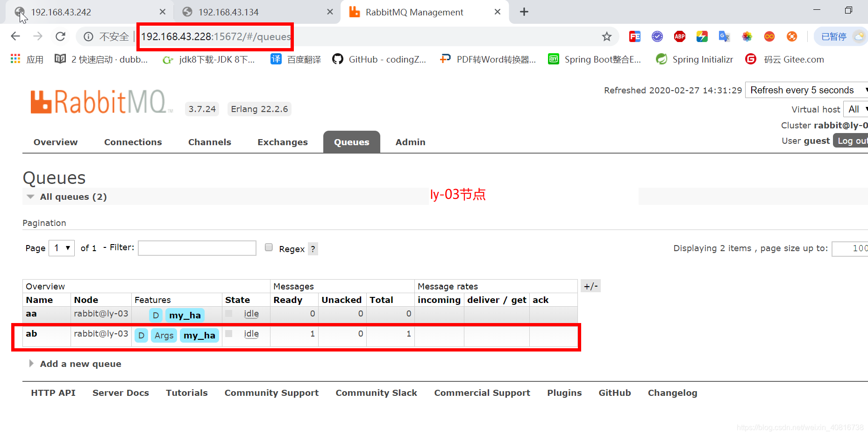
Task: Log out the guest user
Action: pyautogui.click(x=851, y=141)
